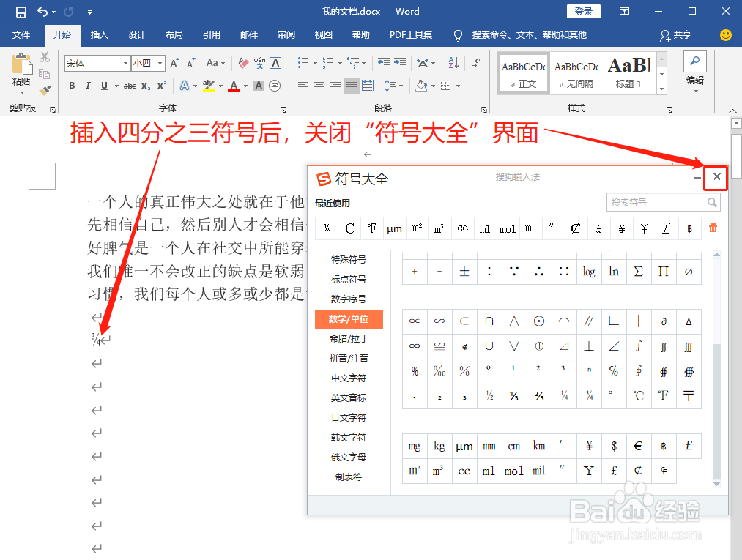The height and width of the screenshot is (560, 742).
Task: Clear recent symbols with trash icon
Action: pyautogui.click(x=713, y=228)
